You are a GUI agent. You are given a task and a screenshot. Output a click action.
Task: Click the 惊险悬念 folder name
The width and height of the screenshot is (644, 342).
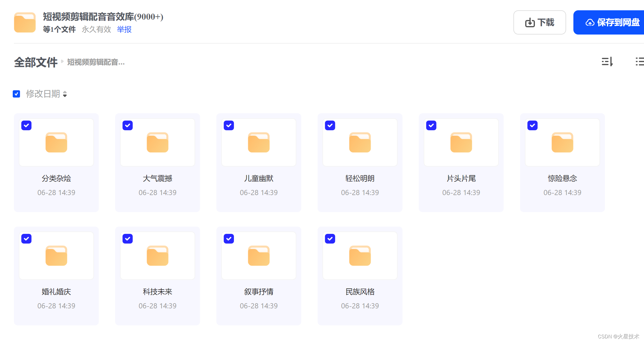562,178
